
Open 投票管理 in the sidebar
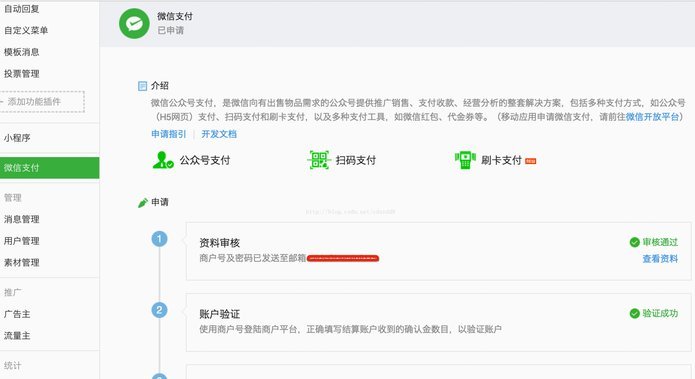[22, 74]
